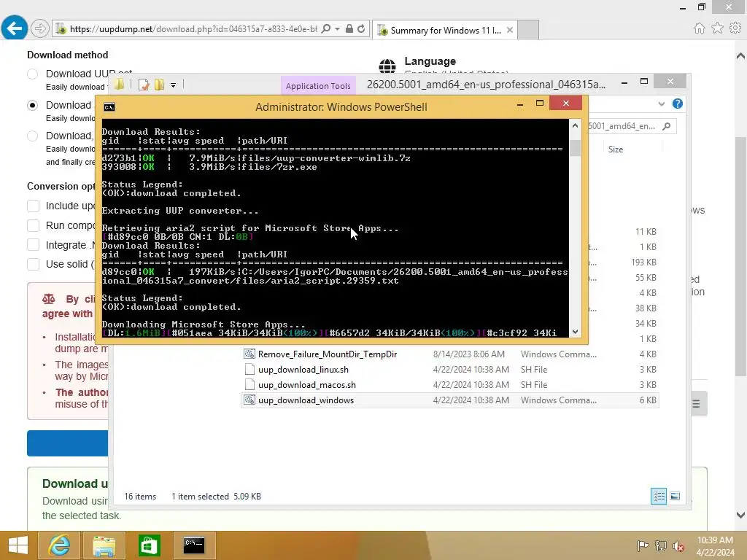Click the URL address field
This screenshot has width=747, height=560.
click(x=193, y=29)
